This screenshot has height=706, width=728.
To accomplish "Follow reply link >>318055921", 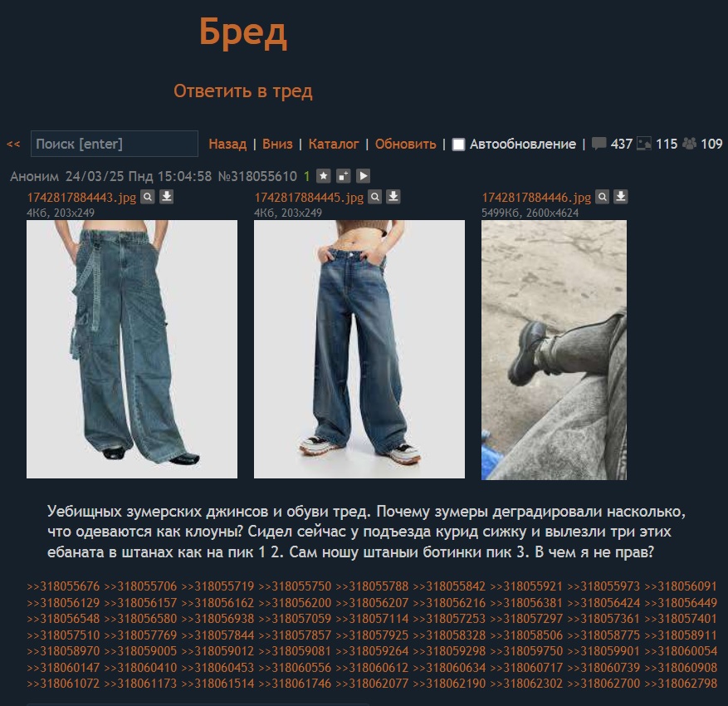I will pyautogui.click(x=526, y=586).
